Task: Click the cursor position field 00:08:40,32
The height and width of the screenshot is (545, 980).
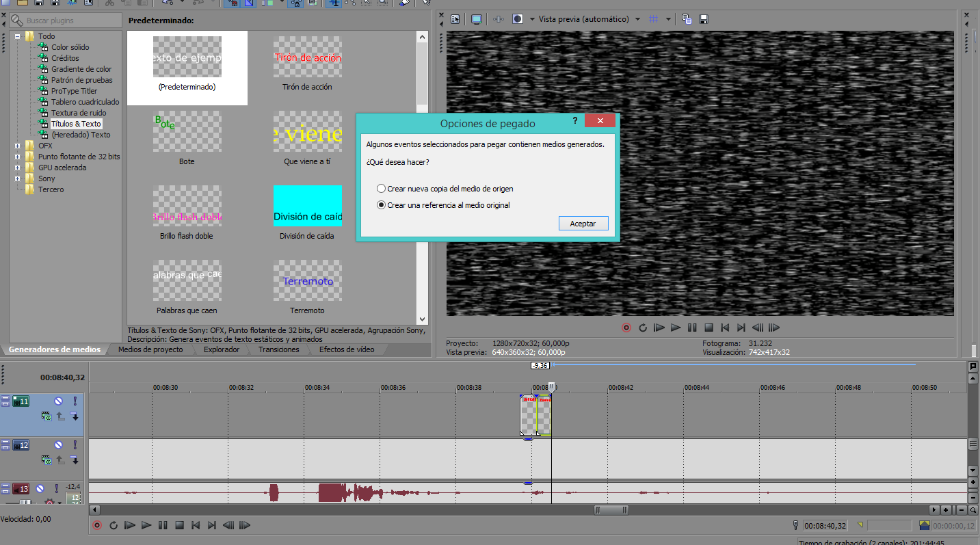Action: 825,526
